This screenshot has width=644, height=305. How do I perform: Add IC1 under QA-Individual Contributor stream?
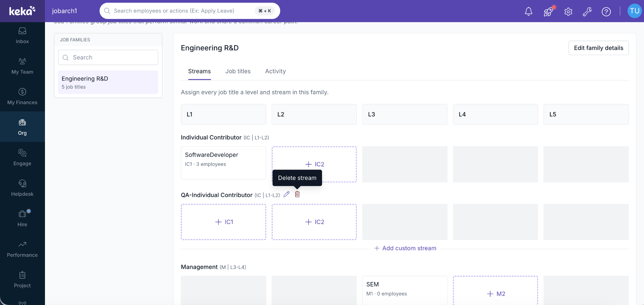pos(224,222)
